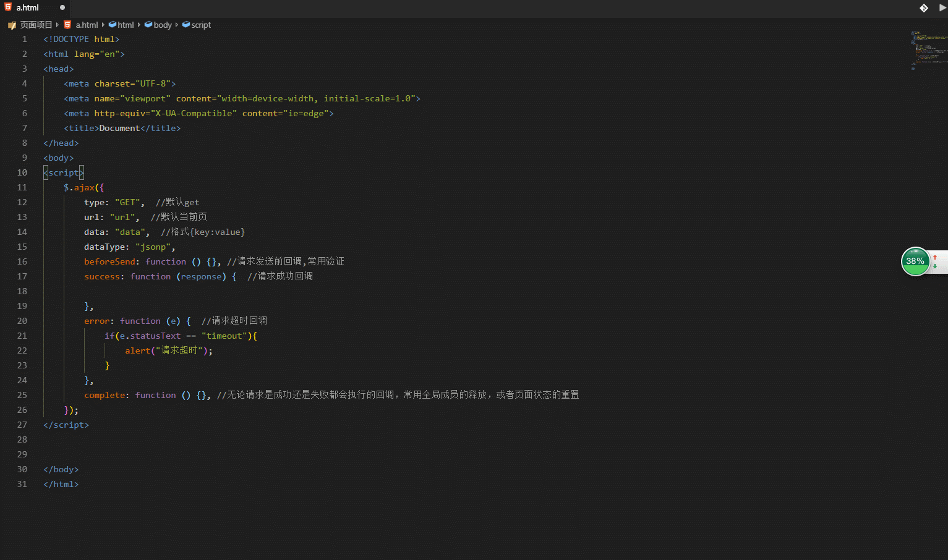Click the <title>Document</title> line
The height and width of the screenshot is (560, 948).
point(122,128)
